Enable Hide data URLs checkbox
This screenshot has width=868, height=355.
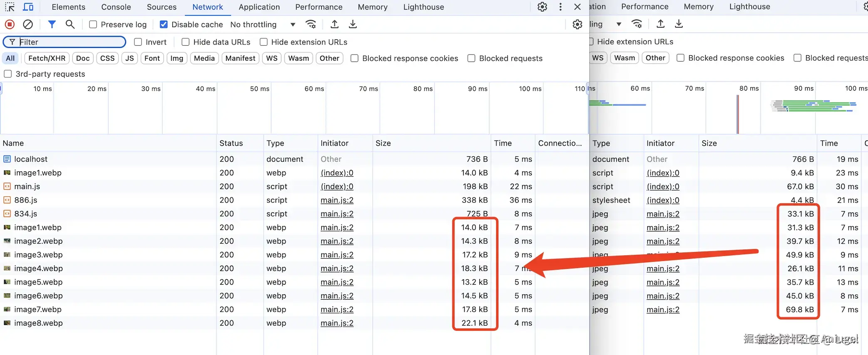point(186,42)
